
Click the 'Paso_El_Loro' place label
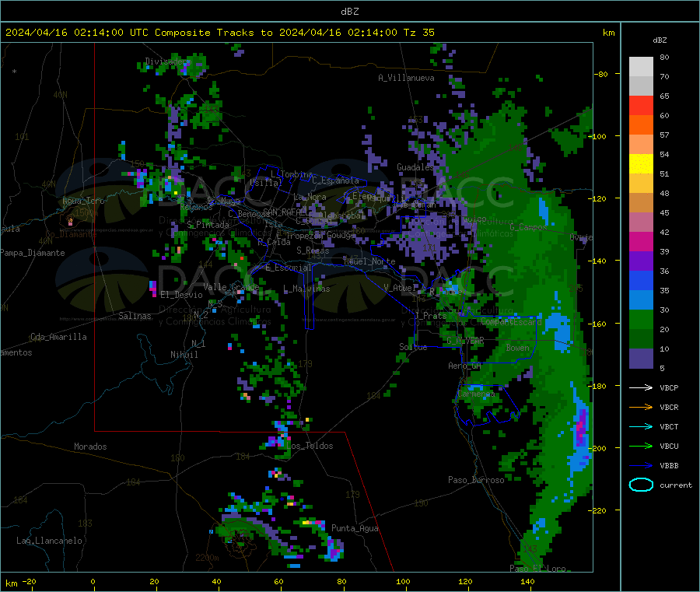tap(538, 569)
